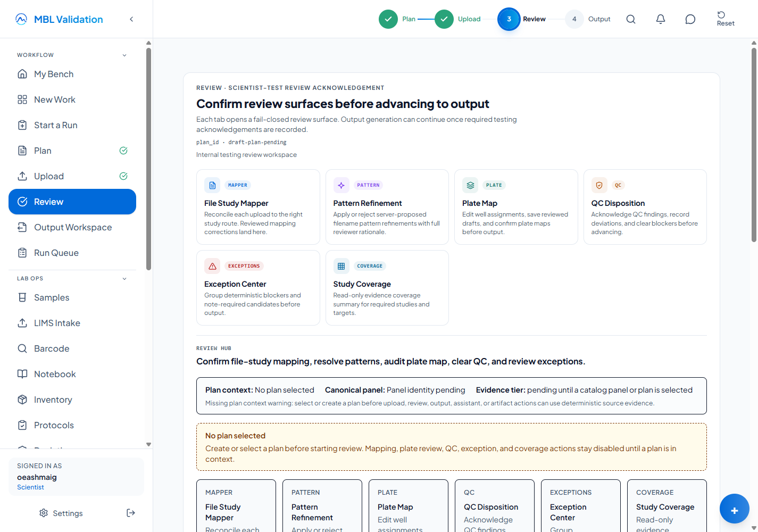Viewport: 758px width, 532px height.
Task: Open LIMS Intake in the sidebar
Action: click(x=72, y=323)
